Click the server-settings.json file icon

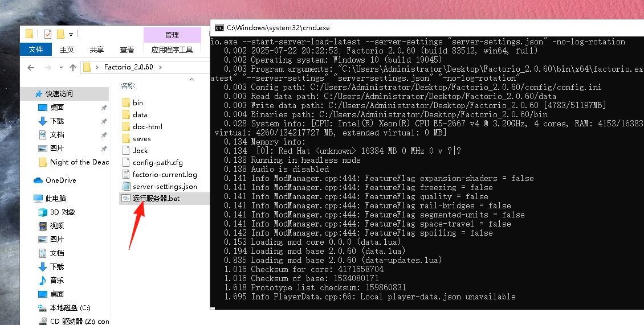126,186
